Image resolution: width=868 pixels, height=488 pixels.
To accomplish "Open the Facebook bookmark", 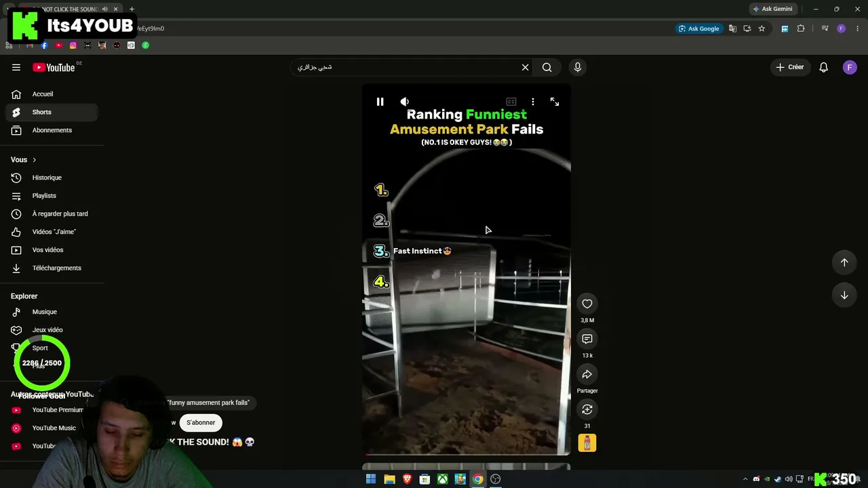I will pos(44,45).
